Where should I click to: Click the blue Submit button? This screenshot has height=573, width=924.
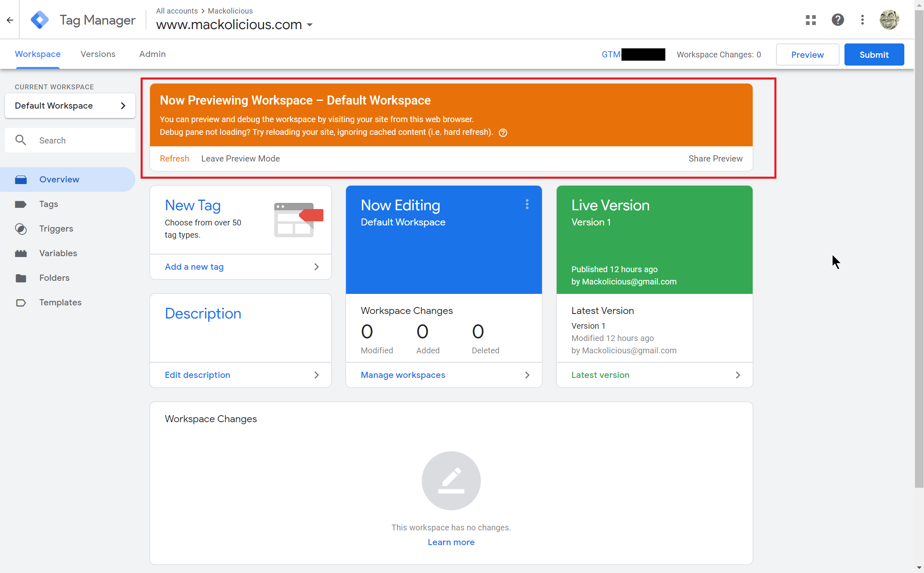874,55
